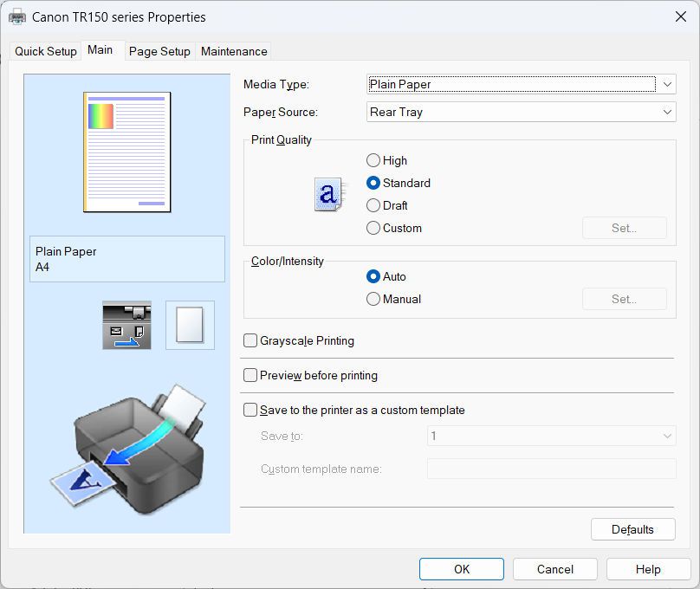
Task: Open Help for printer properties
Action: (648, 569)
